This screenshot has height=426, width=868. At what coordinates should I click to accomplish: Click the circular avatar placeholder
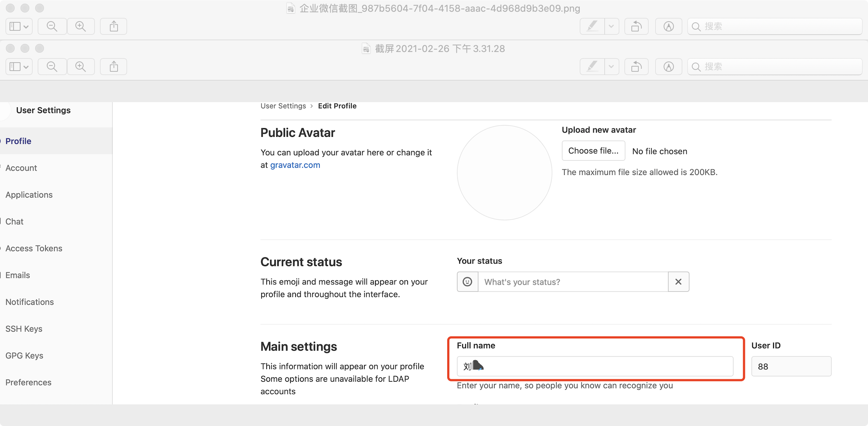click(504, 173)
